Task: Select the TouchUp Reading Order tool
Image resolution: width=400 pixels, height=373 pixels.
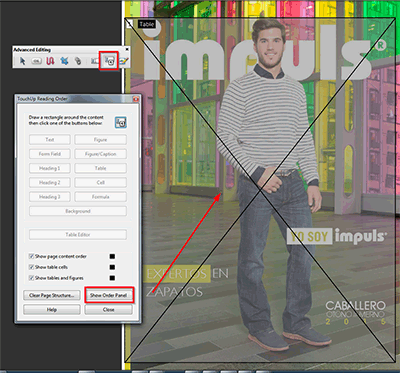Action: point(109,61)
